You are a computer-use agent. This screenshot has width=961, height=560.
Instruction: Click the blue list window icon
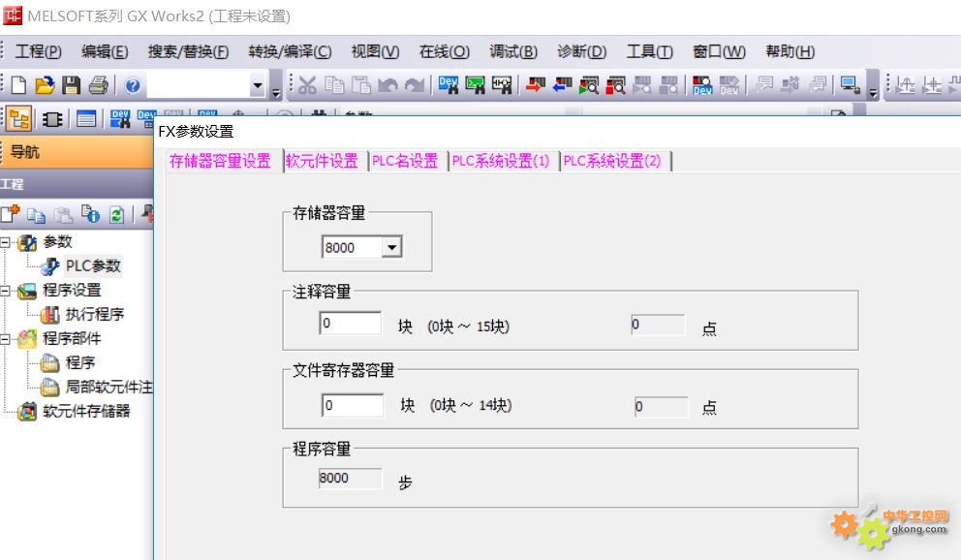point(86,119)
